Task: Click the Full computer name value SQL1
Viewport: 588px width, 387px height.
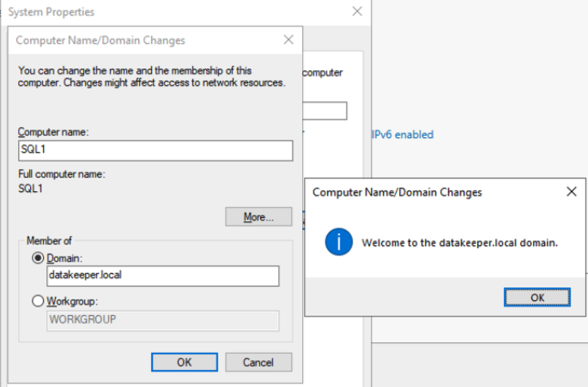Action: click(x=30, y=188)
